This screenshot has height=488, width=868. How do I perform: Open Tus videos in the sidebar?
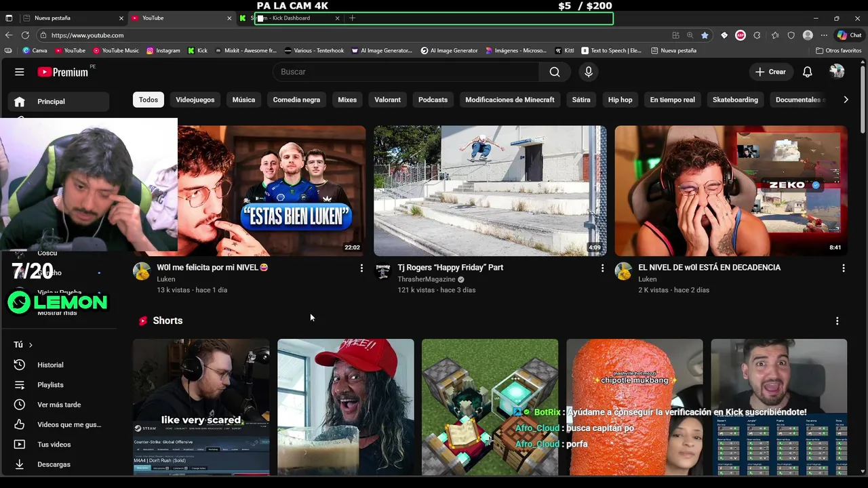[54, 445]
